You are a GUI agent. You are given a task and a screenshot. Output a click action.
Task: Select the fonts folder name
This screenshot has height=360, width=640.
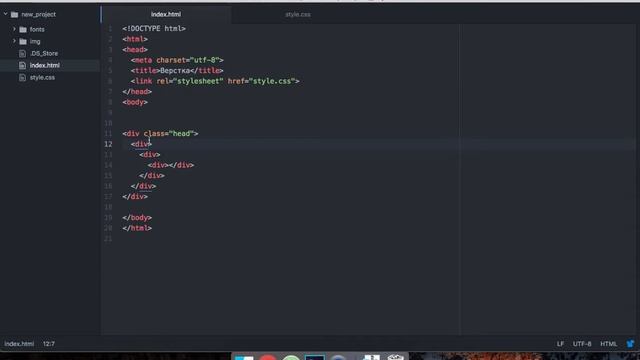[37, 29]
